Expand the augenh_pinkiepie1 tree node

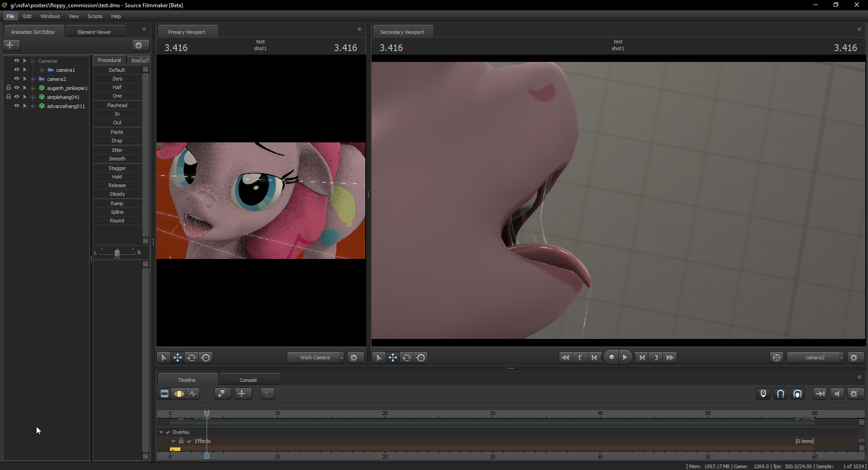tap(33, 88)
